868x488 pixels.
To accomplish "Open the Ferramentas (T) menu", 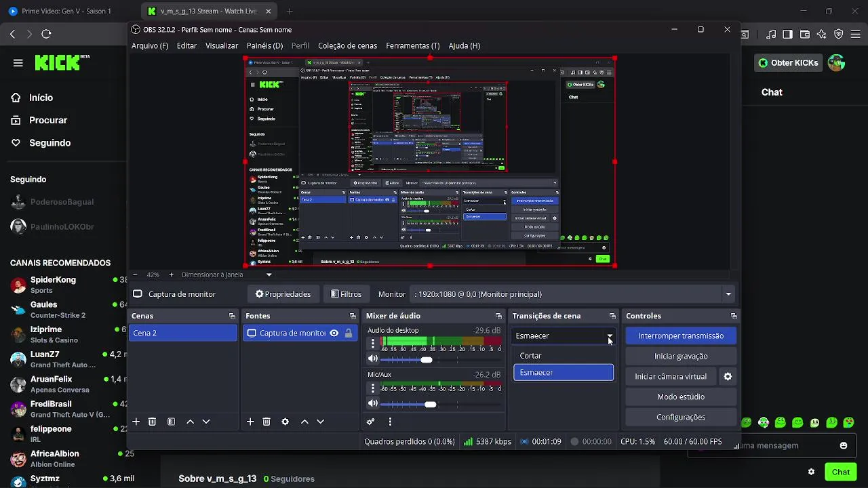I will [x=412, y=45].
